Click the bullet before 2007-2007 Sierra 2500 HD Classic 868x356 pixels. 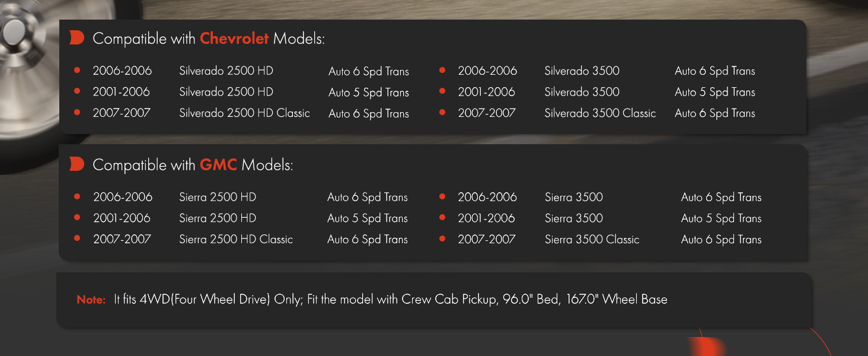(x=77, y=239)
